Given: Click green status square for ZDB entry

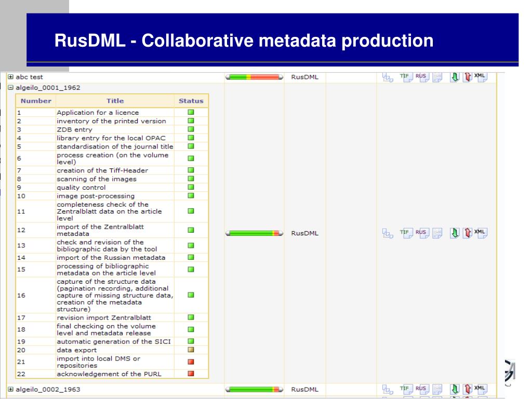Looking at the screenshot, I should pyautogui.click(x=191, y=129).
